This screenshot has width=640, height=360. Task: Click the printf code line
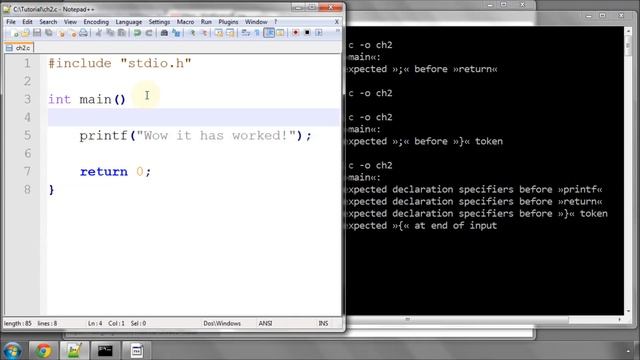pos(196,136)
